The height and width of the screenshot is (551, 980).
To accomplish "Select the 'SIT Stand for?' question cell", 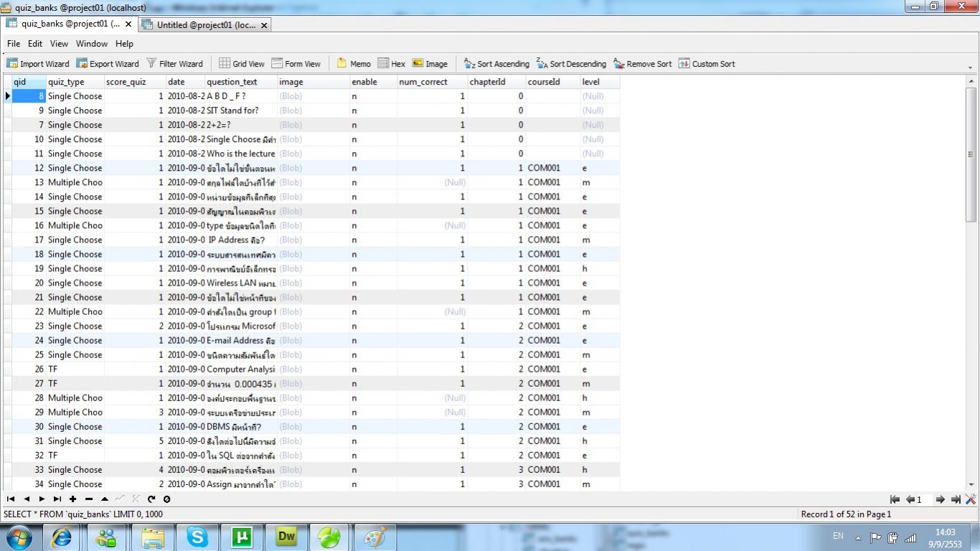I will (x=241, y=110).
